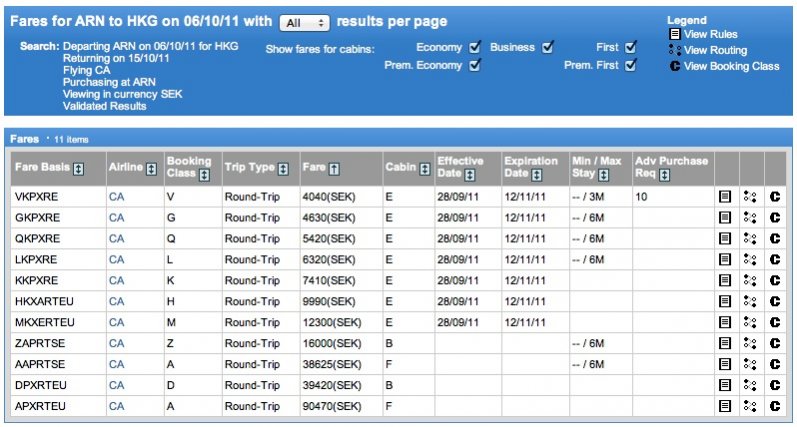Show routing for the APXRTEU fare
Screen dimensions: 797x427
(750, 406)
